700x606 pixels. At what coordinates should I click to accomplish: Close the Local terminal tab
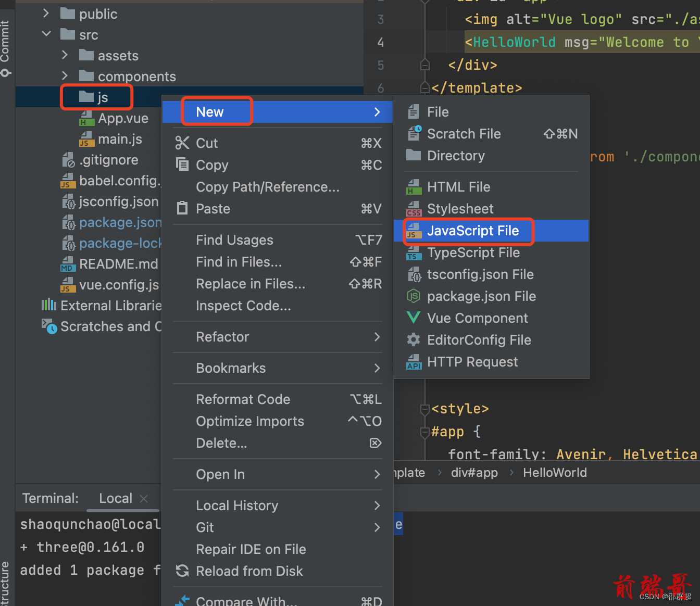click(x=144, y=498)
